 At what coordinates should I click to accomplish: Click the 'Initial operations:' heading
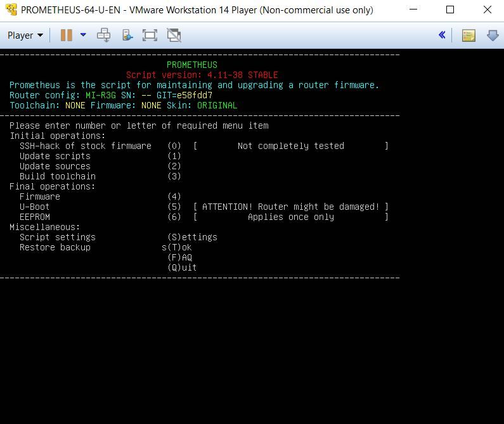[57, 136]
